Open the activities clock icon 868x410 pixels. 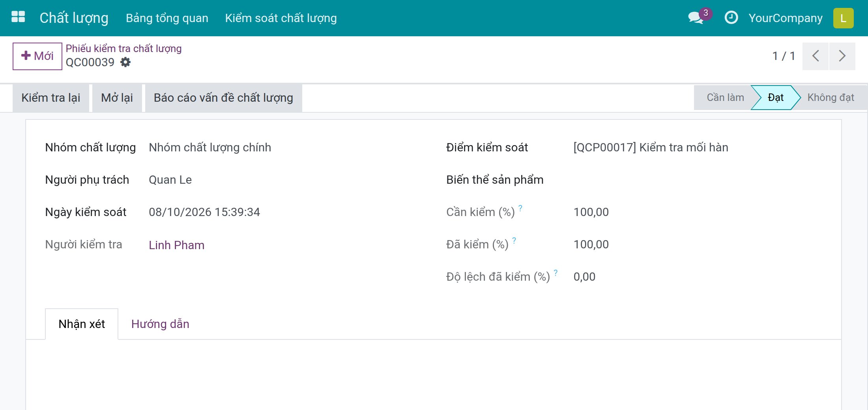(731, 18)
